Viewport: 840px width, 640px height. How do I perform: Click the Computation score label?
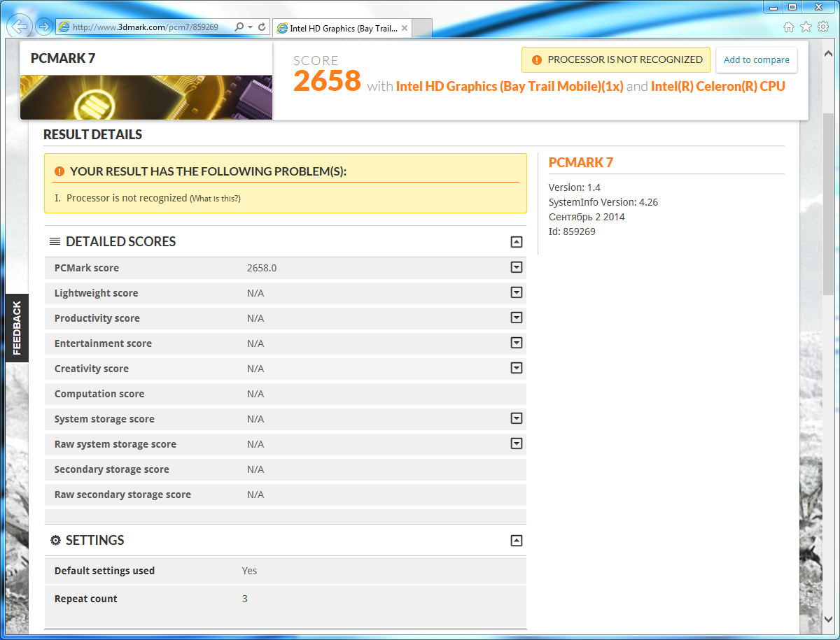[99, 394]
